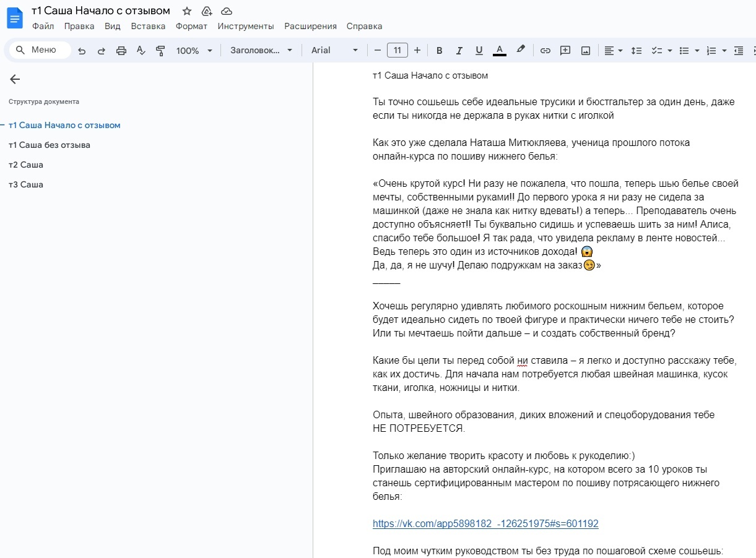Star the document title
This screenshot has width=756, height=558.
click(x=187, y=11)
